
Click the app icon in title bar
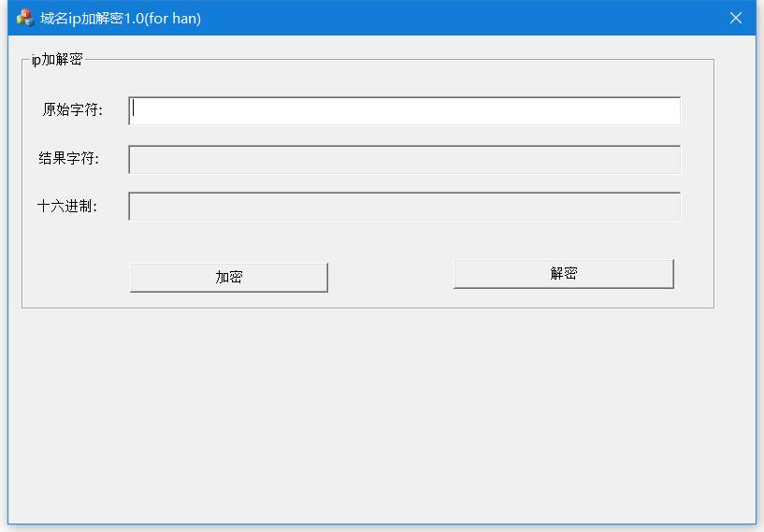coord(25,18)
